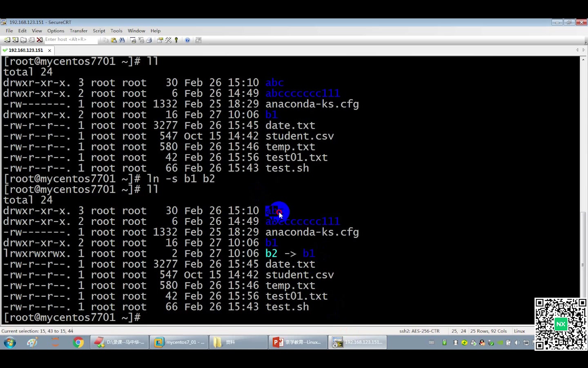Image resolution: width=588 pixels, height=368 pixels.
Task: Click the terminal scrollbar up arrow
Action: [x=583, y=60]
